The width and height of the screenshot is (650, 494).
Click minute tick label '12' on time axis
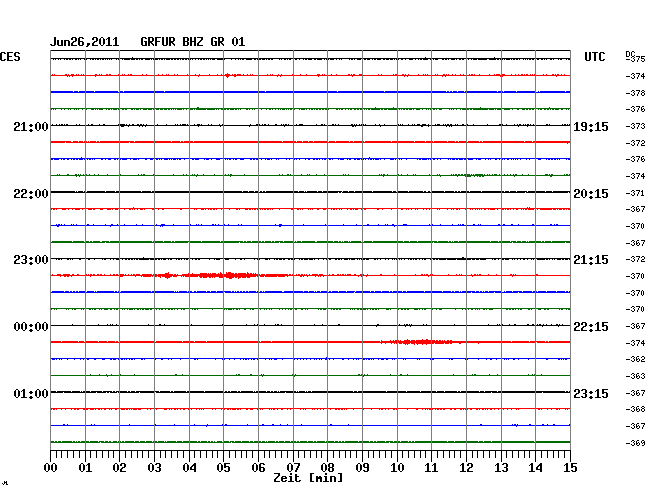coord(466,468)
